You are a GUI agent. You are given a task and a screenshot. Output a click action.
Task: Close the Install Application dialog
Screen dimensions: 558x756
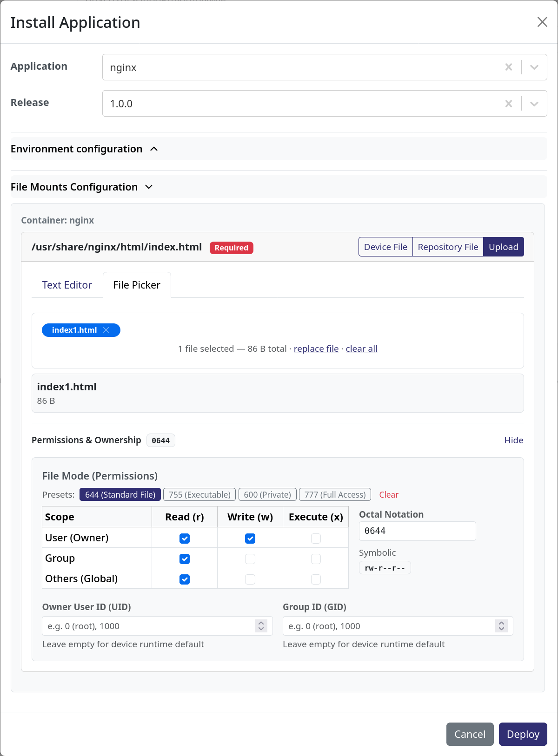coord(542,22)
